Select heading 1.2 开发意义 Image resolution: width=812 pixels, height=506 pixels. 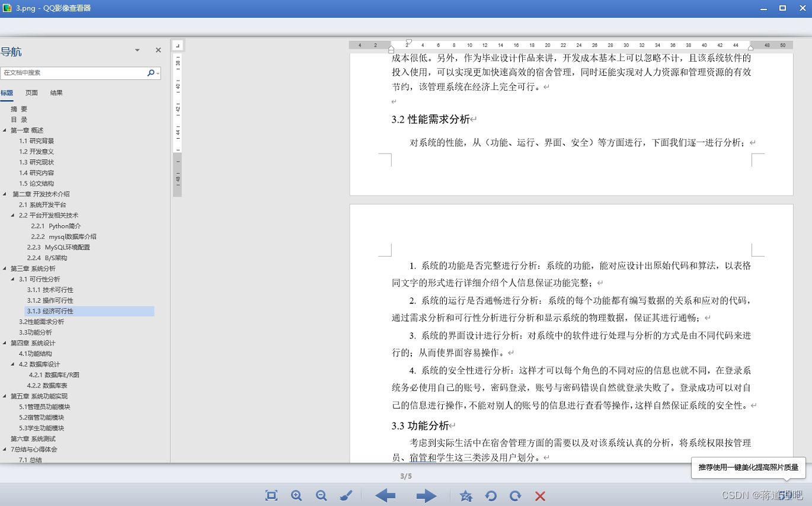[36, 152]
